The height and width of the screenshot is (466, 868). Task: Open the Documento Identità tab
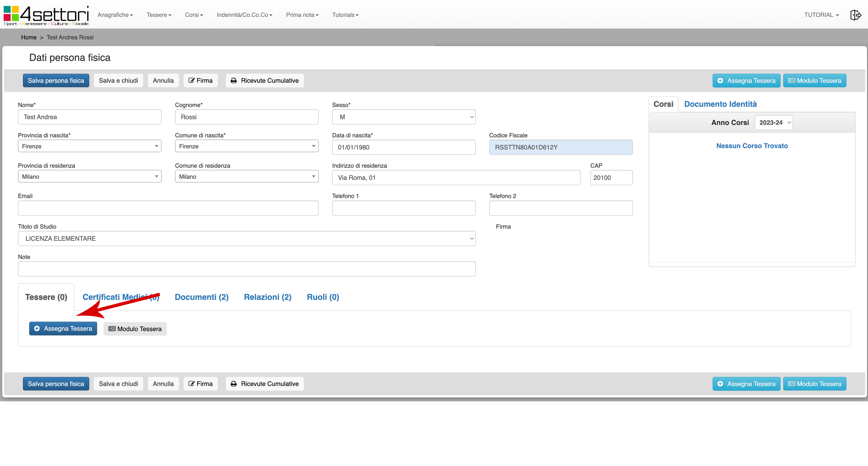point(720,104)
